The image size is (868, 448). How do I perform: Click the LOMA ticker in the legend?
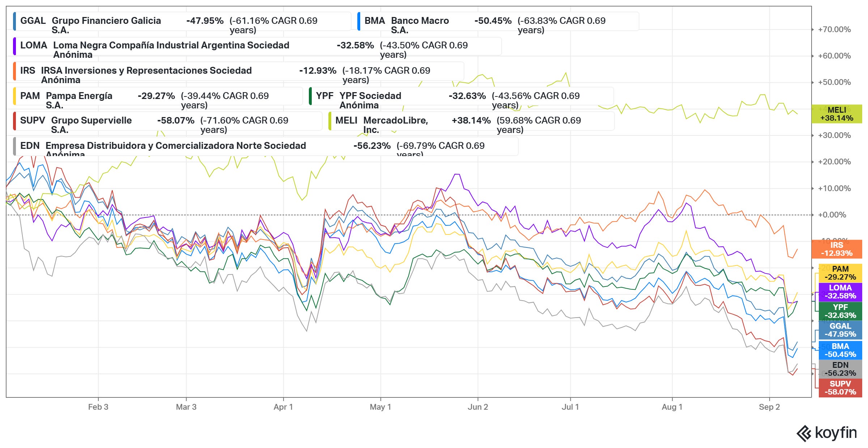(x=34, y=45)
